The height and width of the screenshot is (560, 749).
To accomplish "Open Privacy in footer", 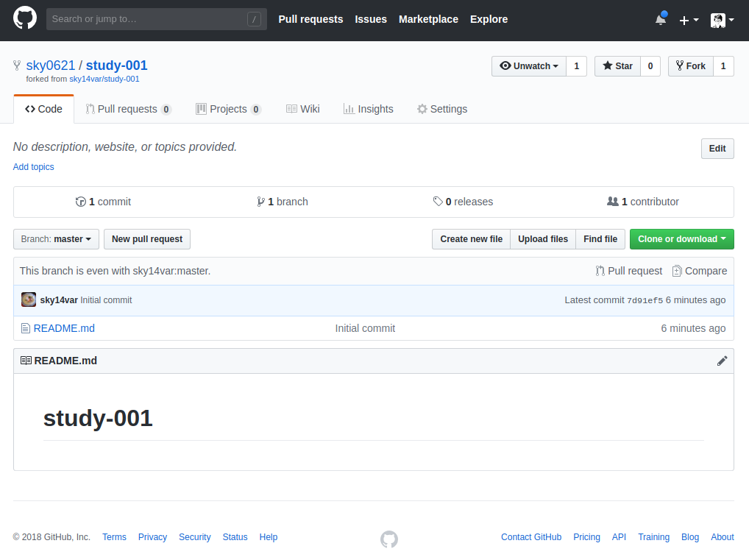I will pyautogui.click(x=152, y=537).
